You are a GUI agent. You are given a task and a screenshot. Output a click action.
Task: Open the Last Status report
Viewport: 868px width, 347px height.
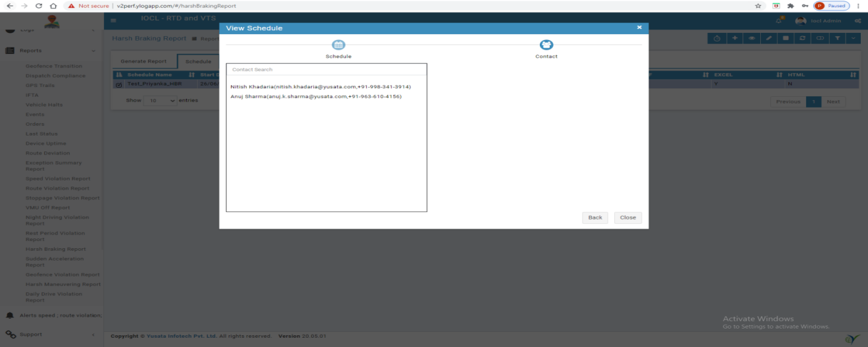coord(41,134)
